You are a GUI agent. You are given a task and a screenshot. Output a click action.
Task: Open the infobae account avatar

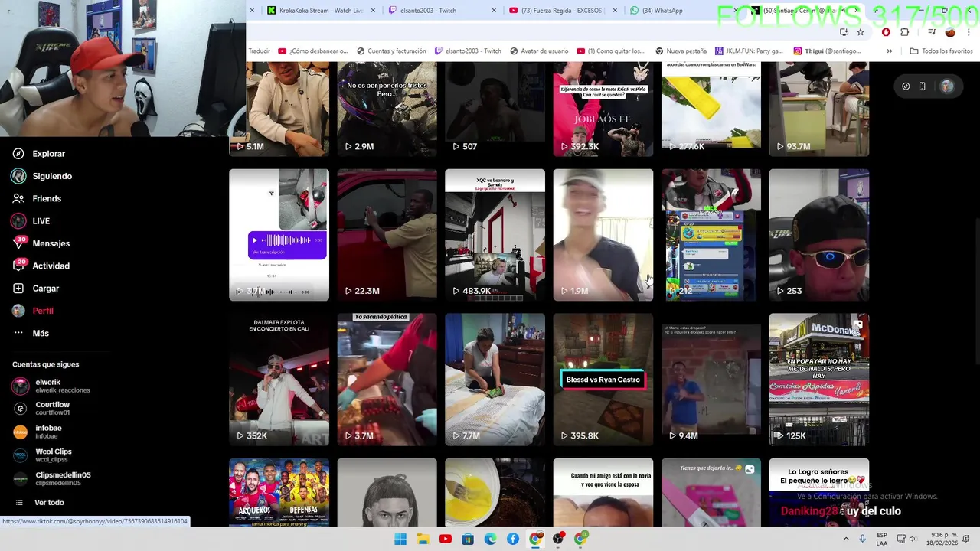[x=21, y=432]
